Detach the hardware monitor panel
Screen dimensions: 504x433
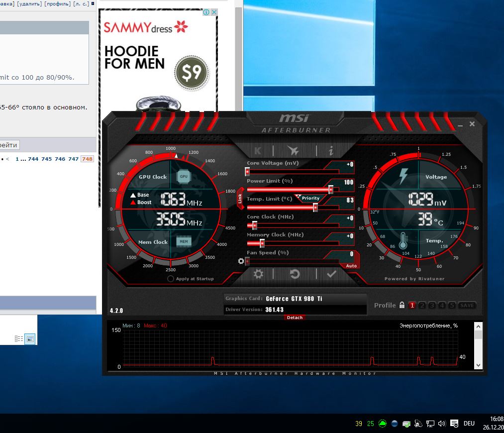[x=295, y=317]
